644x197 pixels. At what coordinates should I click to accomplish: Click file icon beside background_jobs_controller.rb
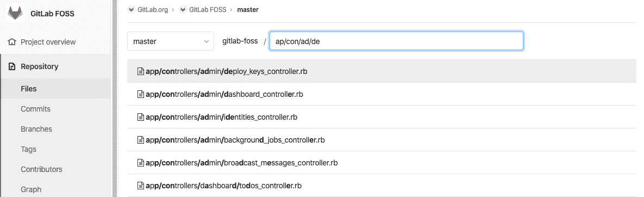pos(141,140)
